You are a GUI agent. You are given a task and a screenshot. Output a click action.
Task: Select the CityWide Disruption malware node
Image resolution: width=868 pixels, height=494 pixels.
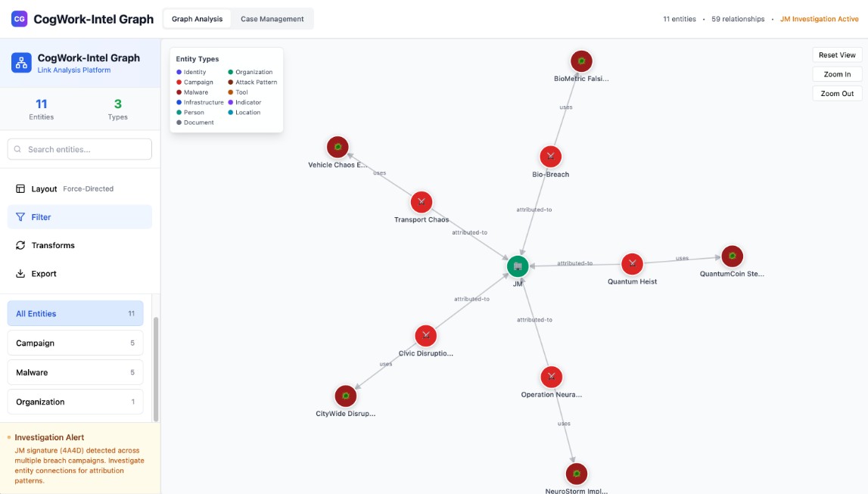[345, 396]
